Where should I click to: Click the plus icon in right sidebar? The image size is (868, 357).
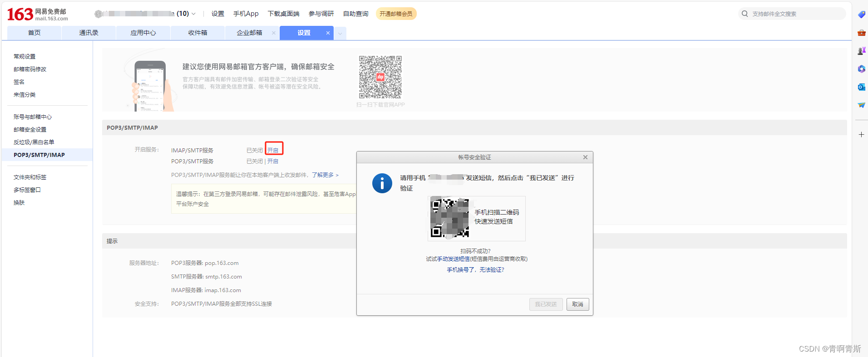pyautogui.click(x=861, y=135)
